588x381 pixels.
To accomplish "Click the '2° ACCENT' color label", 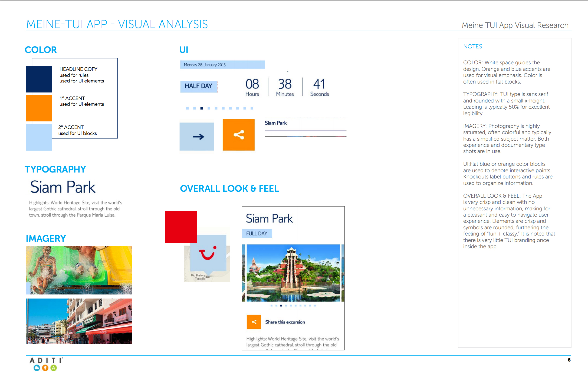I will (x=71, y=127).
